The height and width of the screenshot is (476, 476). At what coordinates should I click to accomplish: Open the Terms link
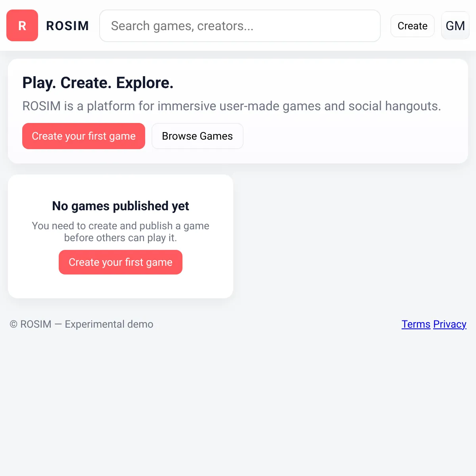pos(416,324)
